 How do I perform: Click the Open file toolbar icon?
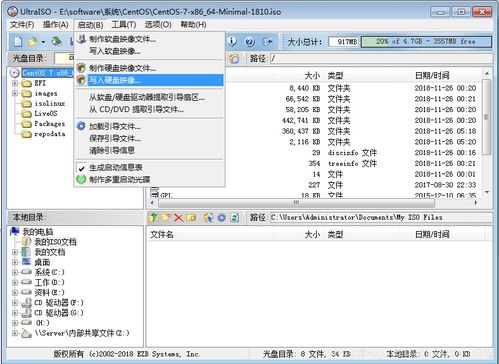click(x=32, y=42)
